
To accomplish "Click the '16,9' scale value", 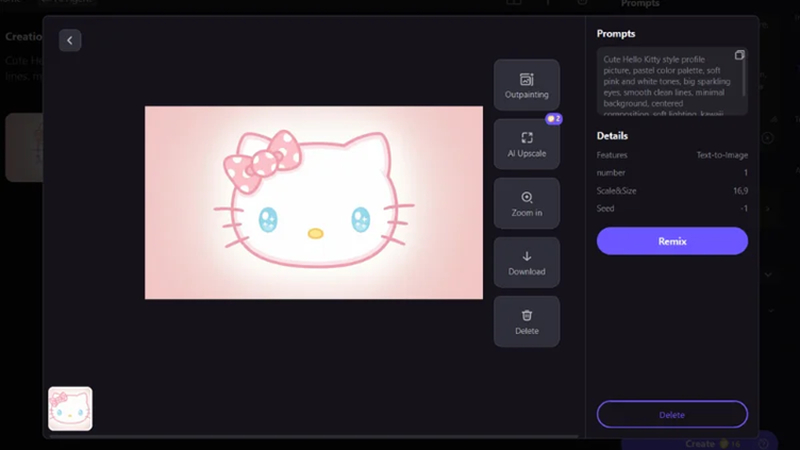I will pos(740,191).
